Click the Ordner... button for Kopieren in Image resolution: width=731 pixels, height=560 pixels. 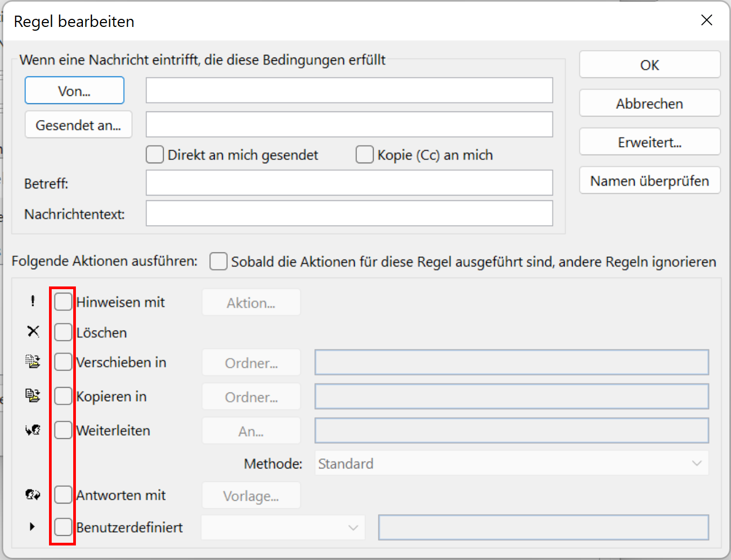[251, 397]
